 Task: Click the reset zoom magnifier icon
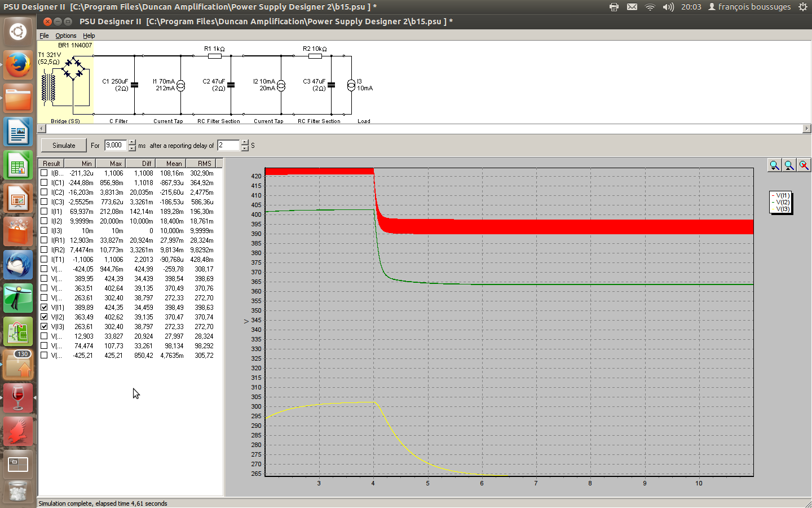[x=804, y=165]
